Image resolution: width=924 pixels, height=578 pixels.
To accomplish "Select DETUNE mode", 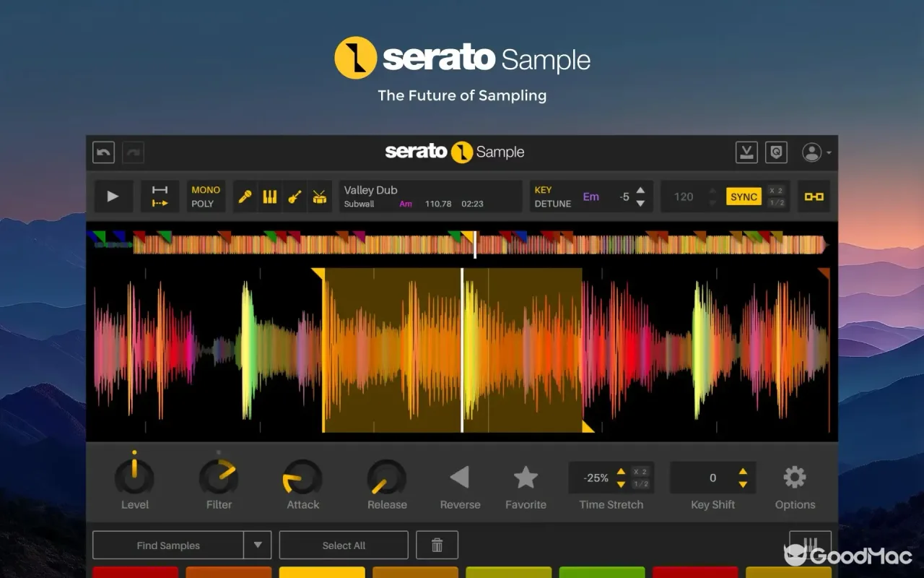I will click(553, 204).
